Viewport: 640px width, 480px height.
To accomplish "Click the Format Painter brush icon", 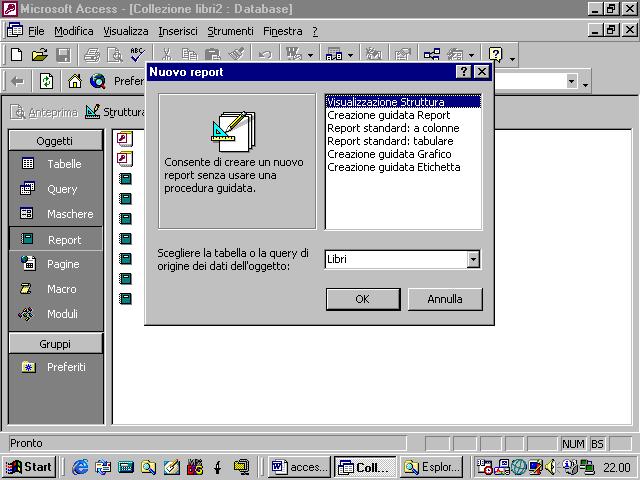I will coord(236,55).
